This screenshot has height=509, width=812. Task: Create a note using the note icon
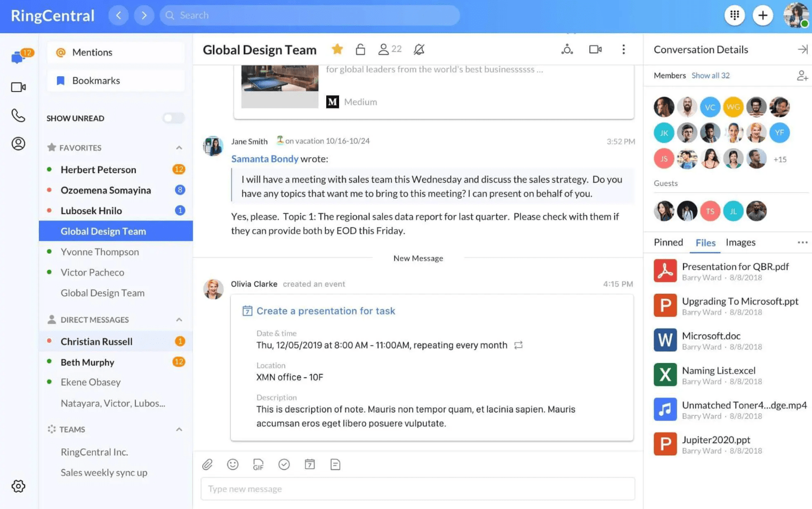335,464
